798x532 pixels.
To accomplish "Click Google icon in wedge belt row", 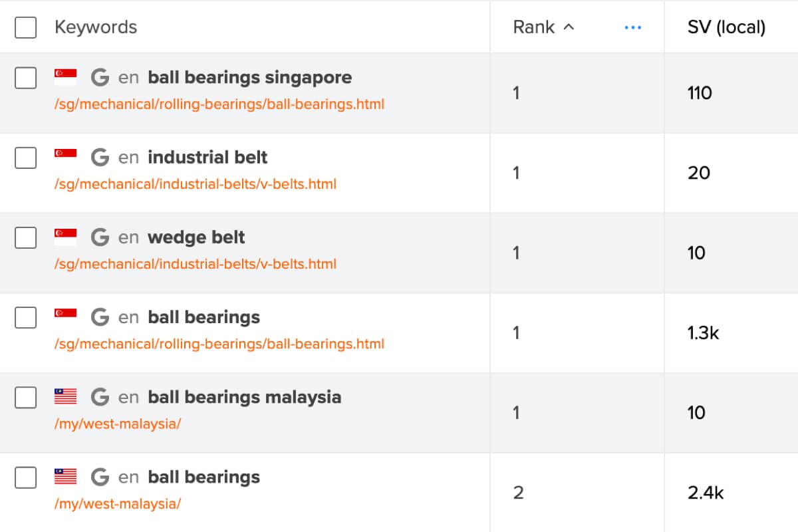I will (100, 237).
